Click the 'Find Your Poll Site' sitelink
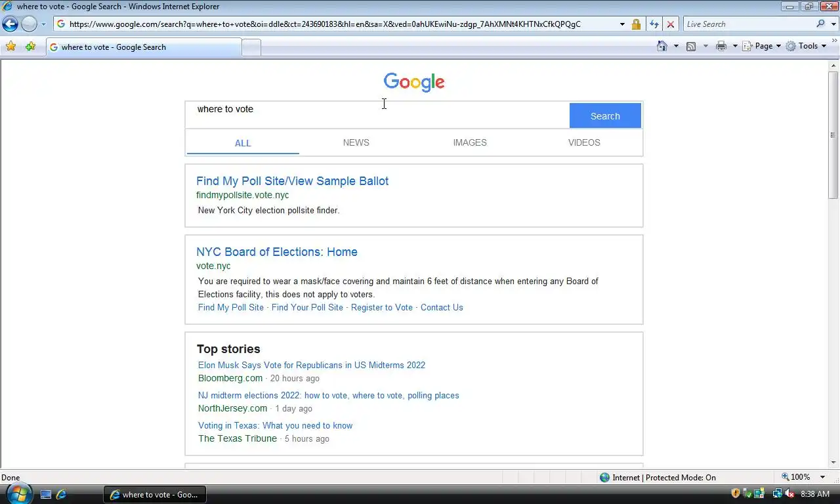Viewport: 840px width, 504px height. pyautogui.click(x=307, y=307)
